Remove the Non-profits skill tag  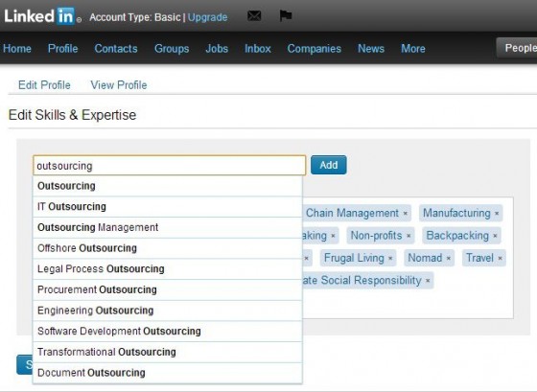coord(409,236)
